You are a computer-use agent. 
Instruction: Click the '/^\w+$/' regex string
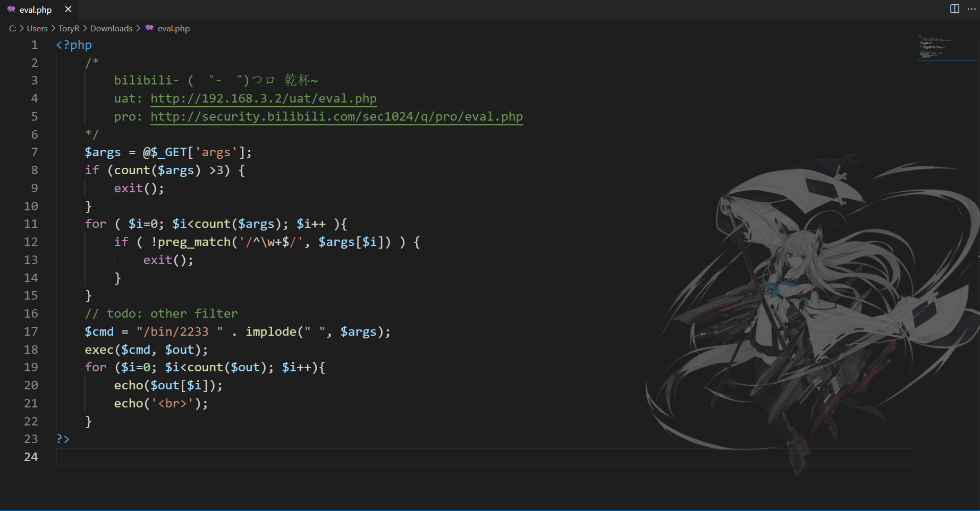tap(271, 242)
